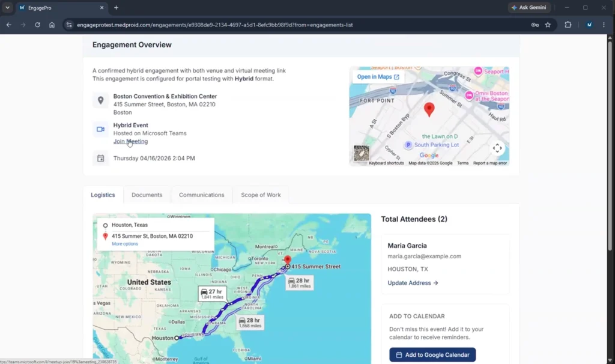Select the 27 hr route option
This screenshot has height=364, width=615.
(212, 294)
